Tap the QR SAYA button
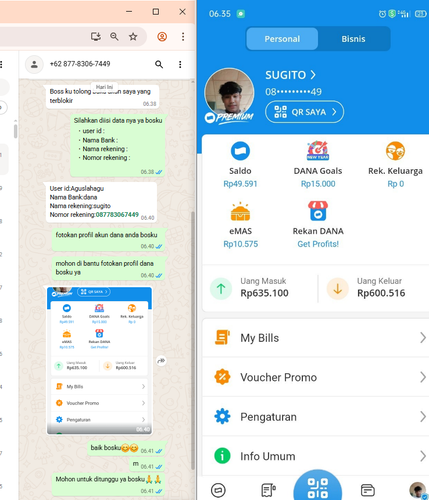The image size is (429, 500). pyautogui.click(x=305, y=112)
